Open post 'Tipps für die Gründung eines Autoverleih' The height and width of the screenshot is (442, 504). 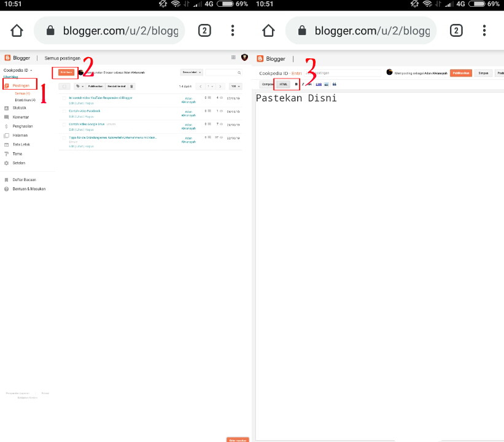[112, 138]
